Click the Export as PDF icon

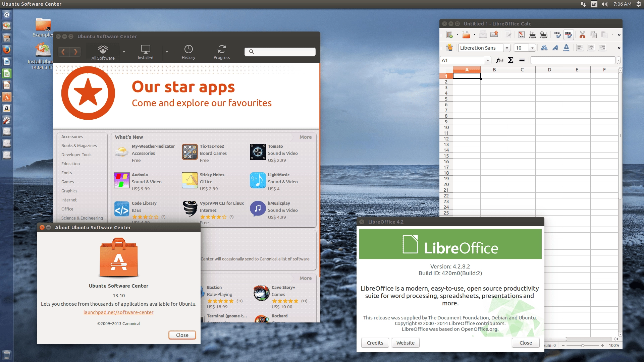coord(521,35)
